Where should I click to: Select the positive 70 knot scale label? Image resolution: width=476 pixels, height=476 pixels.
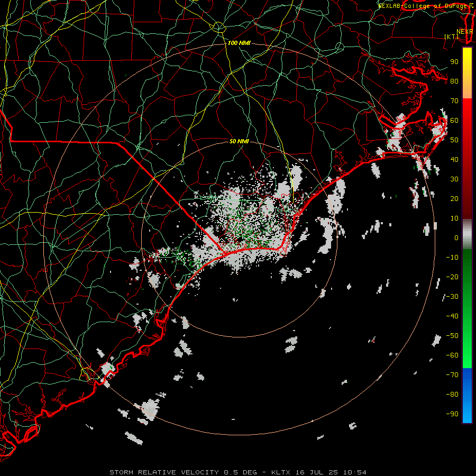pos(454,101)
